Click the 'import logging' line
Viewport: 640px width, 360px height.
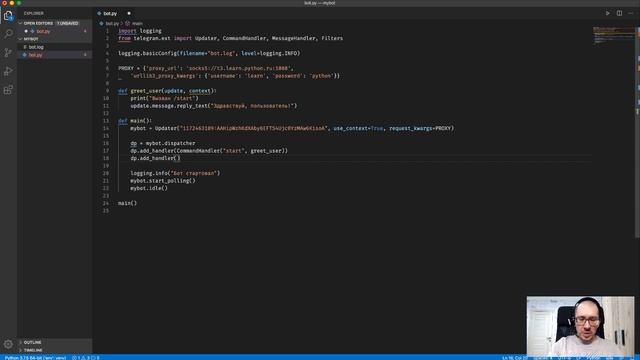tap(140, 31)
